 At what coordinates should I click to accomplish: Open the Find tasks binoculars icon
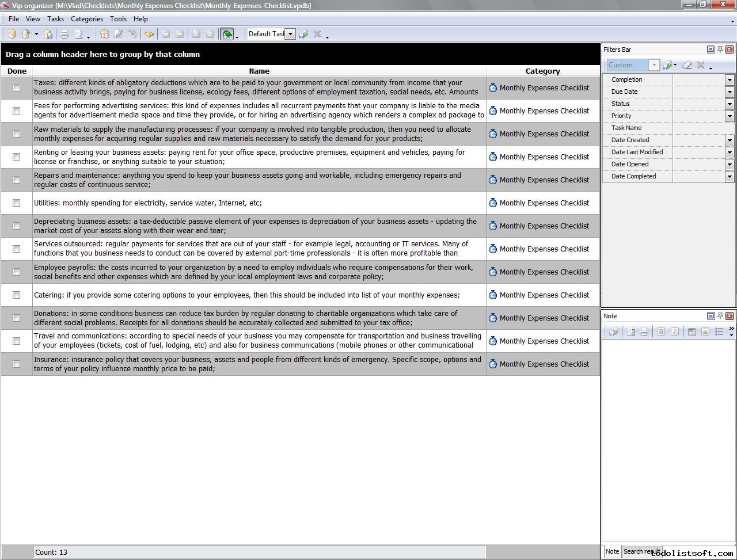click(149, 34)
